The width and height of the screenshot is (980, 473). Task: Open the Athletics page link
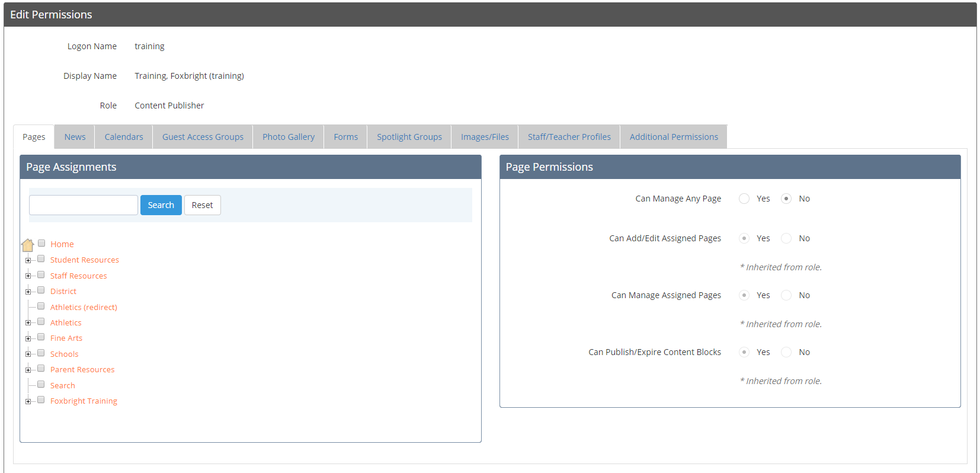(x=66, y=322)
